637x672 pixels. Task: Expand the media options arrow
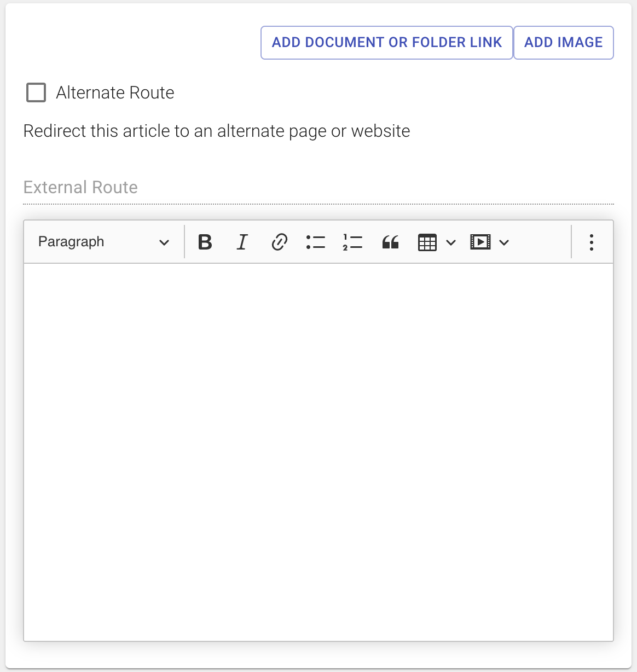504,242
